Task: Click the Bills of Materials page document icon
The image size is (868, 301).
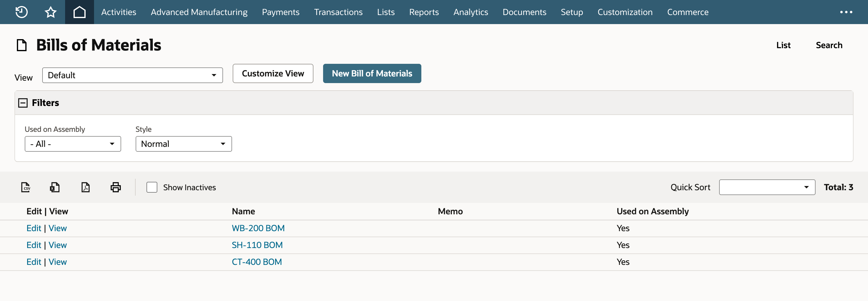Action: point(22,45)
